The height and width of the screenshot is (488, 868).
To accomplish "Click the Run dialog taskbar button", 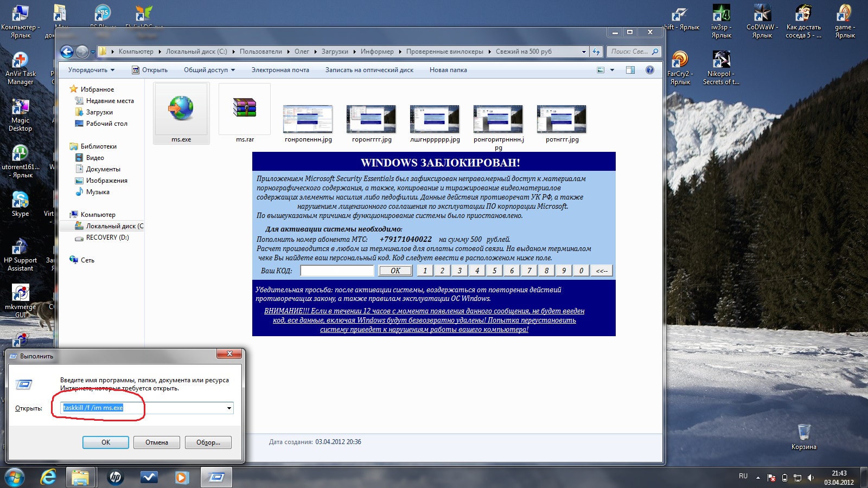I will point(216,477).
